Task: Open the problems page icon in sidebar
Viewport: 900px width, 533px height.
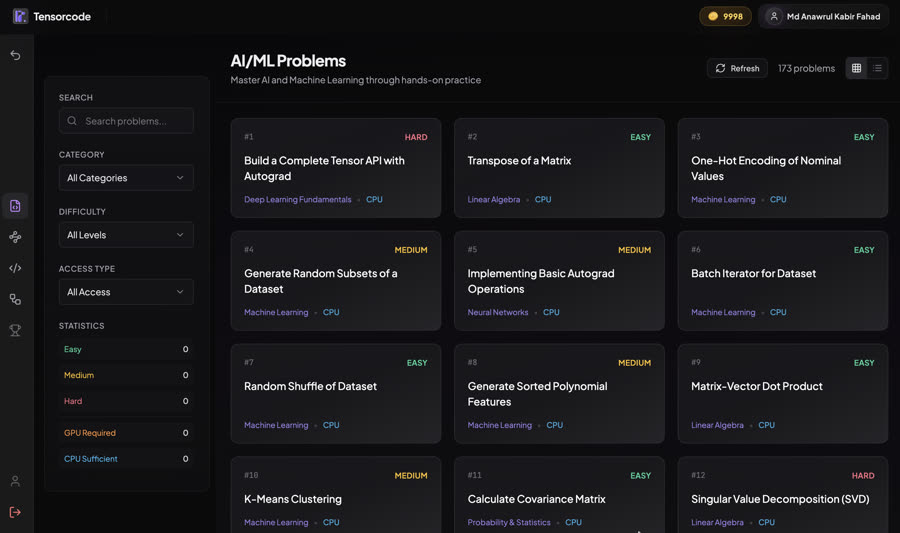Action: click(x=15, y=206)
